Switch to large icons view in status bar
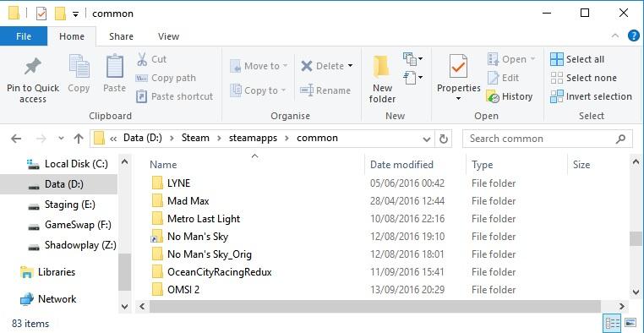The width and height of the screenshot is (644, 333). point(630,323)
